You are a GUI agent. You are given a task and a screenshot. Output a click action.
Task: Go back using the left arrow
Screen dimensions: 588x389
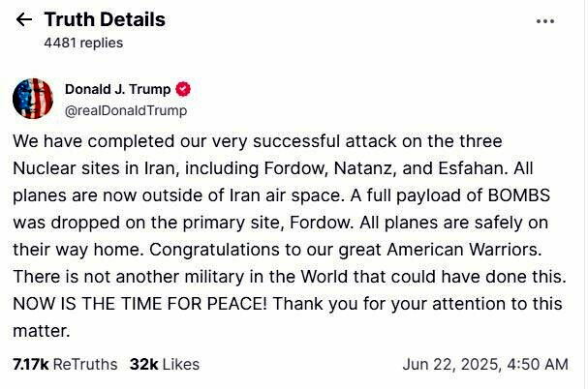24,20
